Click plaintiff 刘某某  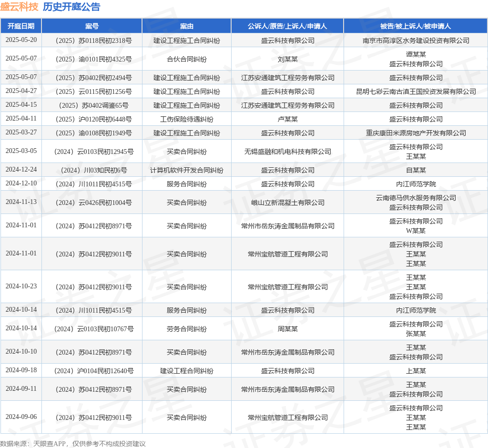point(287,59)
